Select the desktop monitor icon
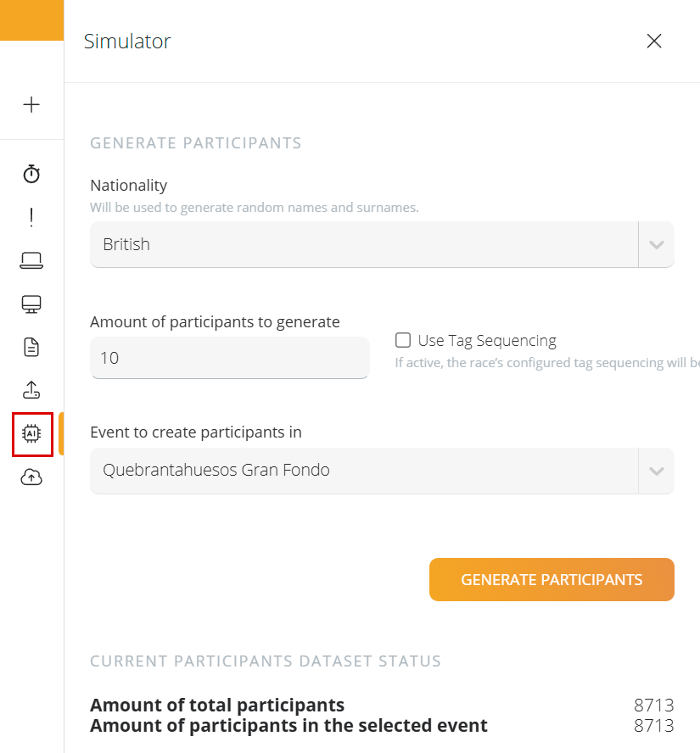700x753 pixels. pyautogui.click(x=31, y=304)
